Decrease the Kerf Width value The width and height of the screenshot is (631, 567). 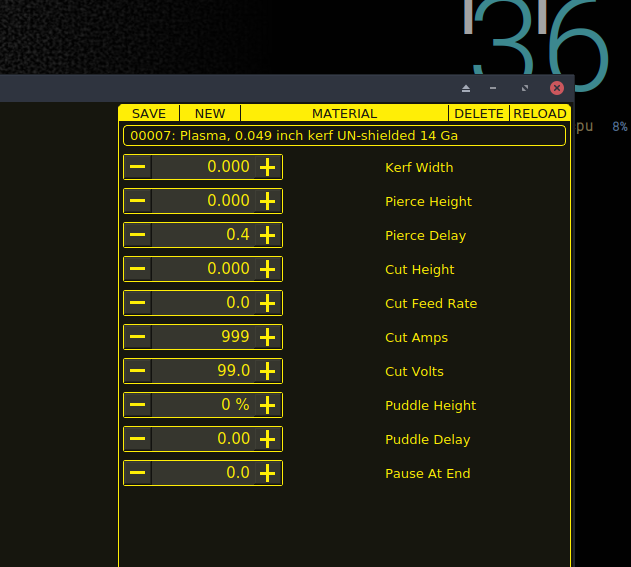pyautogui.click(x=138, y=167)
